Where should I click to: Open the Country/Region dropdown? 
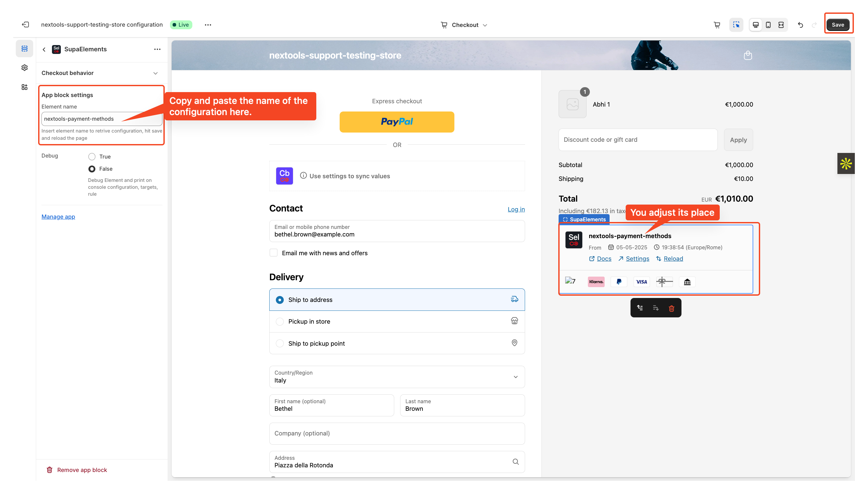click(x=397, y=377)
